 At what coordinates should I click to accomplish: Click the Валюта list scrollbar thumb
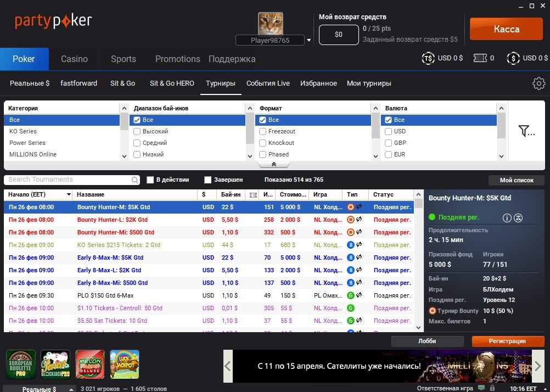(501, 126)
